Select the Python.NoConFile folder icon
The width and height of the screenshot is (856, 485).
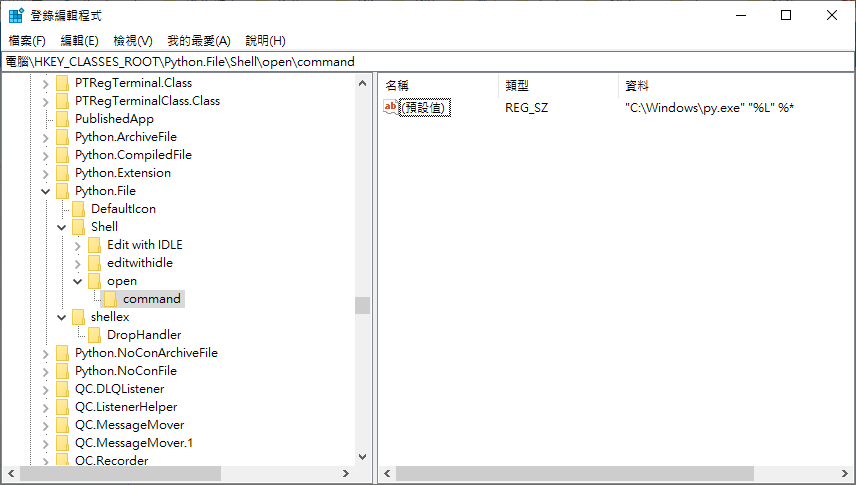pos(63,371)
